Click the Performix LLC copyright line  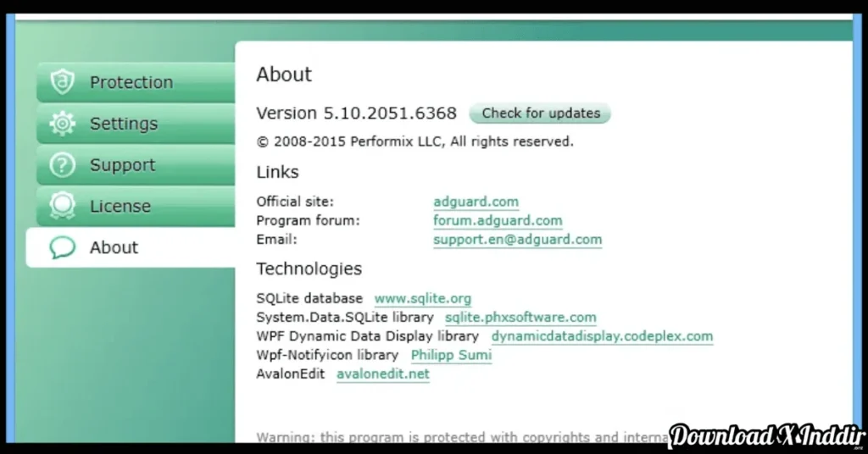415,141
